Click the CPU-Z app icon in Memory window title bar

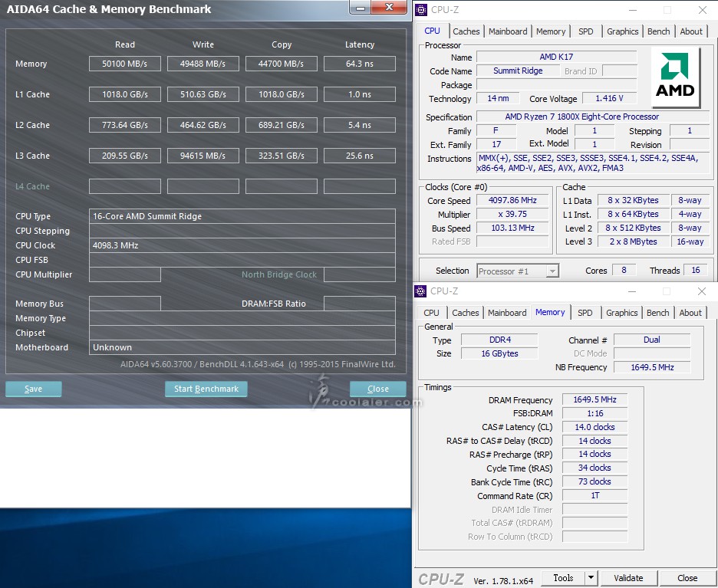pos(420,291)
